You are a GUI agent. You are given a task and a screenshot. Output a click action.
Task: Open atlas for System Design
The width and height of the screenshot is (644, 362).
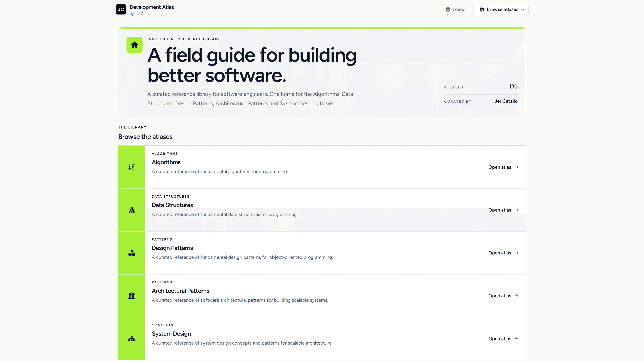click(x=503, y=339)
